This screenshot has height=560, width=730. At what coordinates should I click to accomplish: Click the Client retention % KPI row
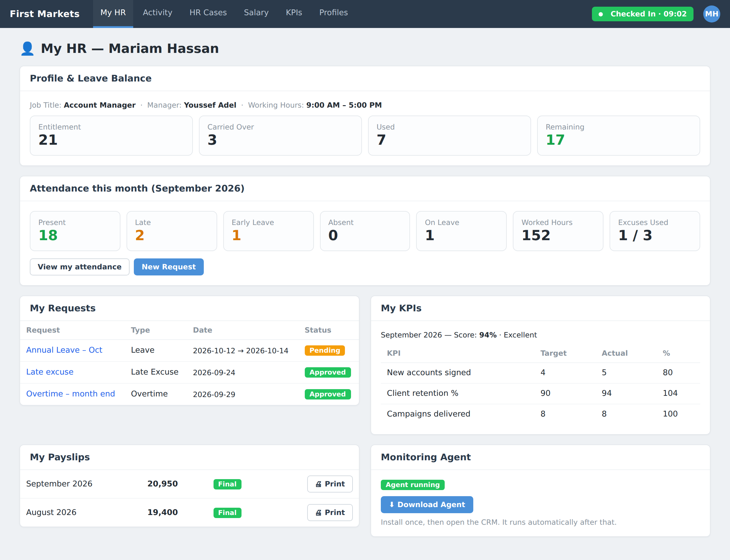(x=540, y=393)
